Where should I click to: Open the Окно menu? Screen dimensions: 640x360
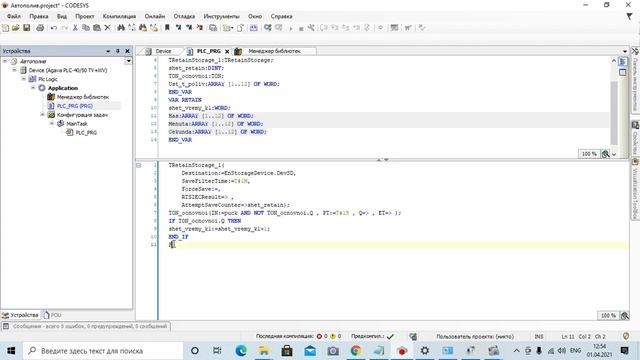click(x=255, y=16)
